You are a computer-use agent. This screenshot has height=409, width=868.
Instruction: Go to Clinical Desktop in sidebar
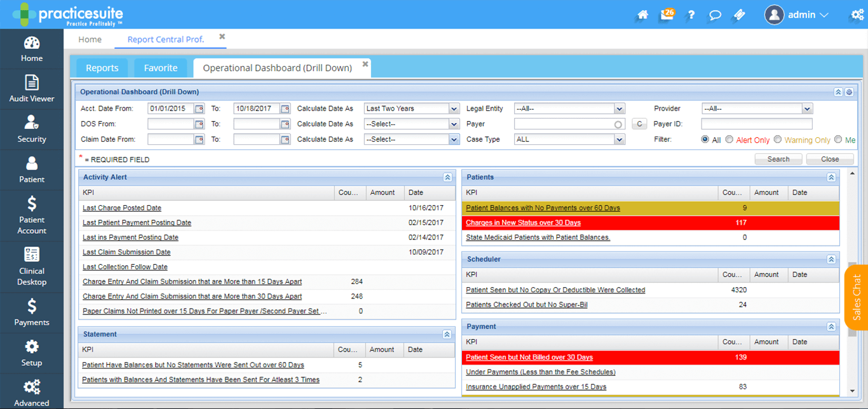tap(32, 266)
